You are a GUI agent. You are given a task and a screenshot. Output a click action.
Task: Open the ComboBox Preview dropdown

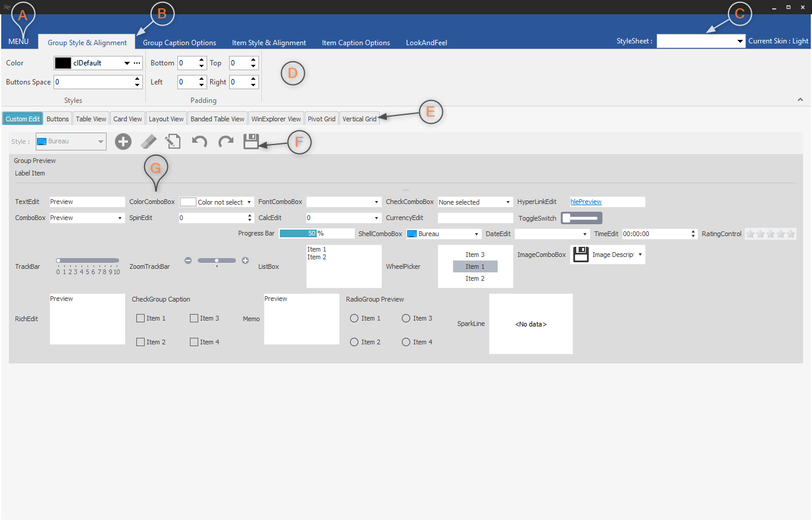[x=121, y=218]
